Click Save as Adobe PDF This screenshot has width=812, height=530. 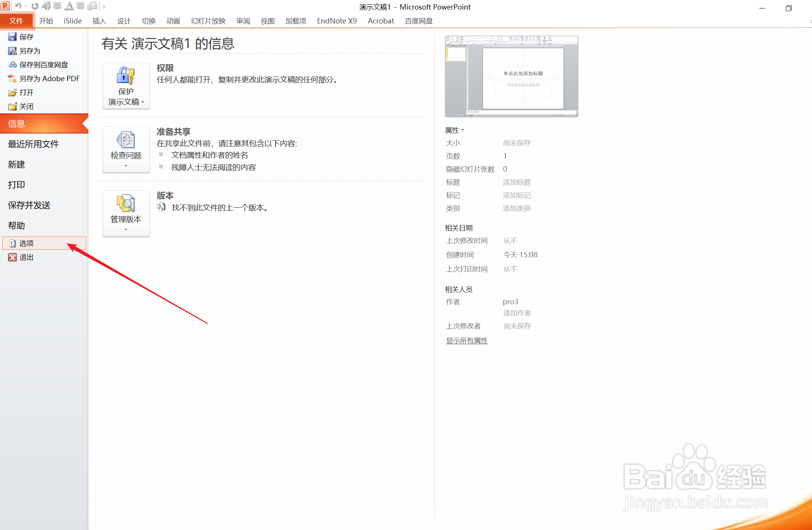click(49, 78)
